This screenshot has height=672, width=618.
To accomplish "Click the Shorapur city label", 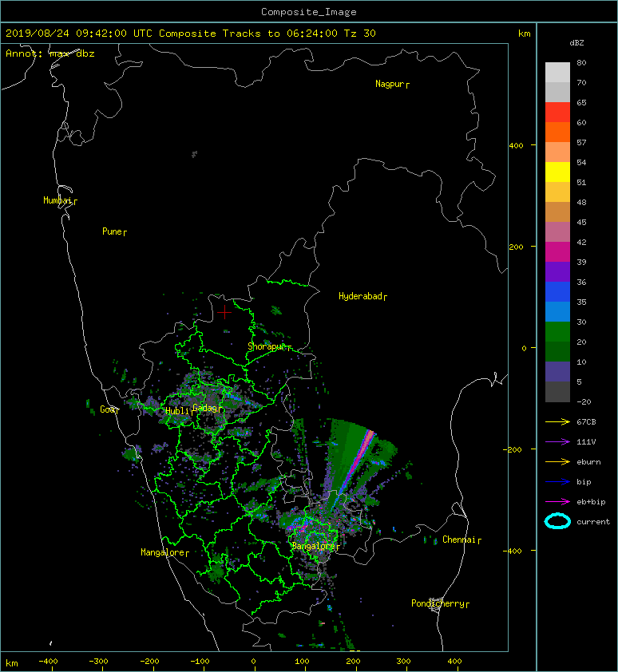I will pyautogui.click(x=269, y=346).
